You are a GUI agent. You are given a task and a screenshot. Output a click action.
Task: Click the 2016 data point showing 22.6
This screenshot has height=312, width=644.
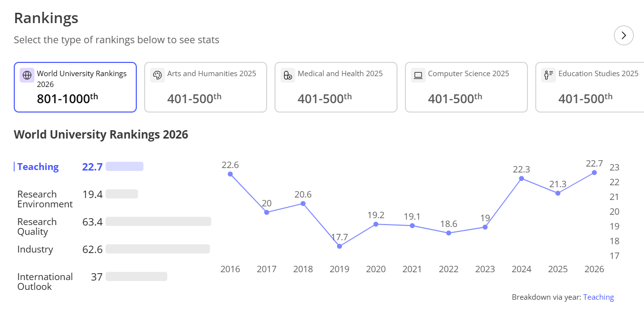(x=230, y=174)
